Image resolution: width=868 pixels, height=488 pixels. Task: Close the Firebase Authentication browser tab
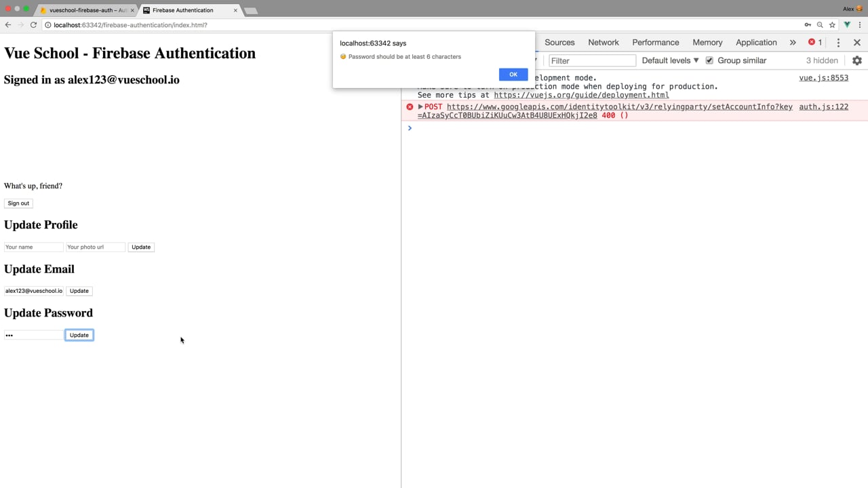coord(235,10)
